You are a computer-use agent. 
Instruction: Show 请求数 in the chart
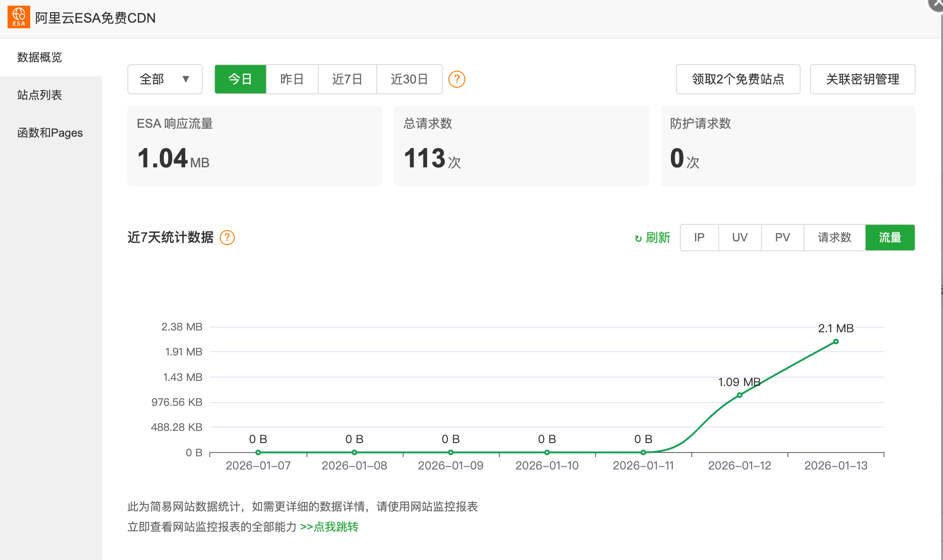[x=834, y=238]
